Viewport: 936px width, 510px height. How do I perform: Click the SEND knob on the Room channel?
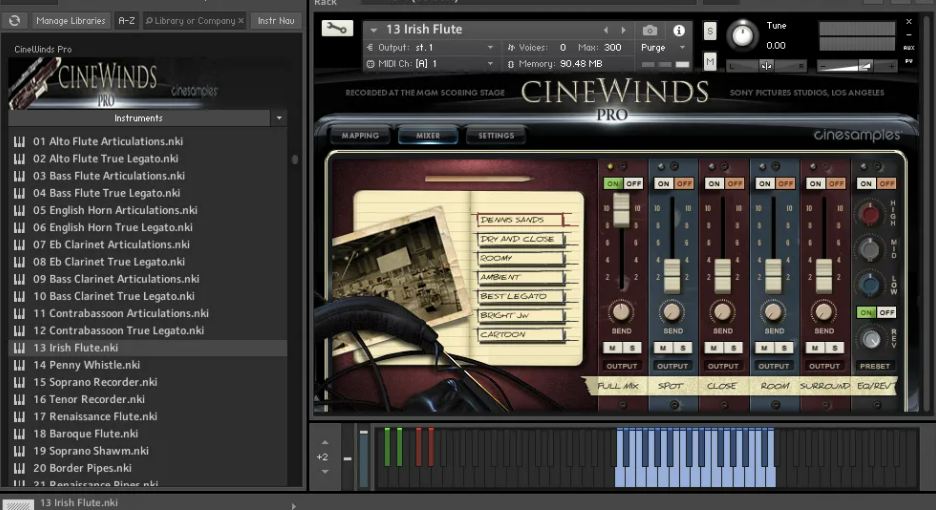773,311
